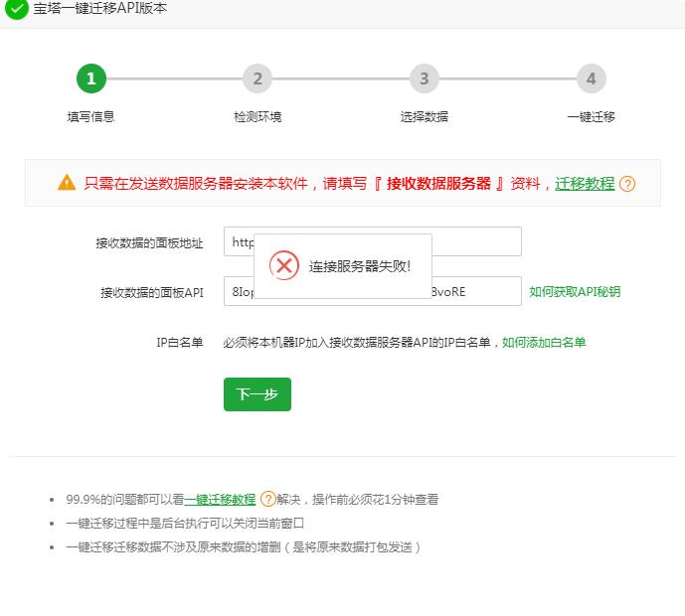
Task: Select step 4 circle 一键迁移
Action: point(592,78)
